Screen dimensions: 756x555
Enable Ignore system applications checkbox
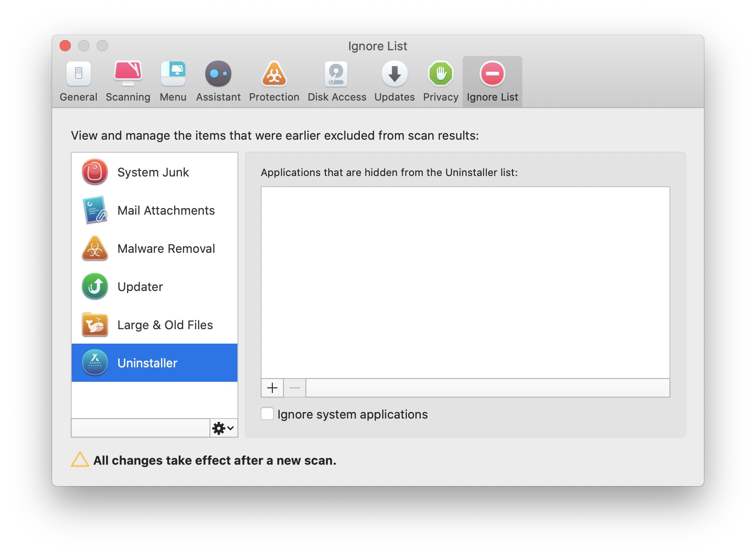pyautogui.click(x=267, y=414)
